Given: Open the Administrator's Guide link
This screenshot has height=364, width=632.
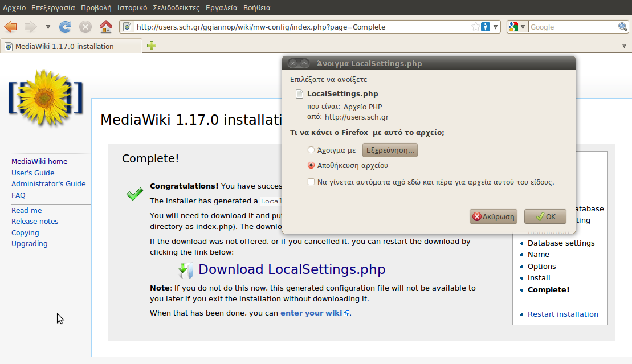Looking at the screenshot, I should (x=48, y=183).
